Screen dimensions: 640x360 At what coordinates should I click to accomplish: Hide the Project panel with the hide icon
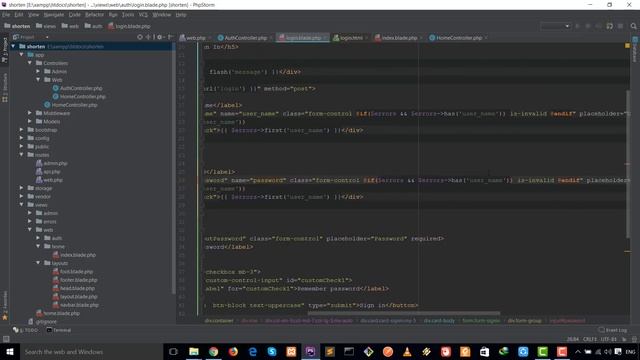point(170,37)
